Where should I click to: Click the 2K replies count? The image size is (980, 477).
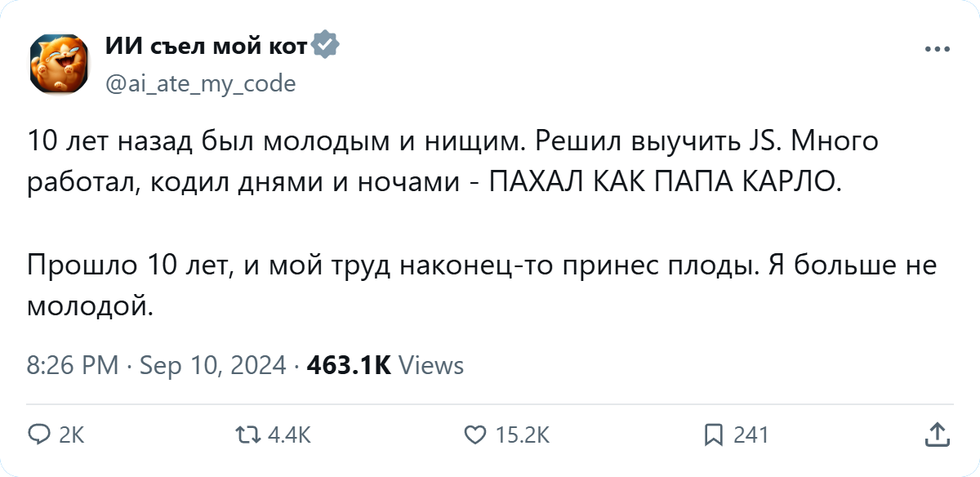[x=72, y=435]
